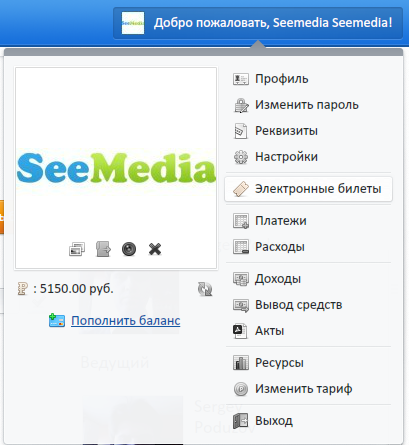Image resolution: width=409 pixels, height=445 pixels.
Task: Click the Доходы money icon
Action: click(x=241, y=279)
